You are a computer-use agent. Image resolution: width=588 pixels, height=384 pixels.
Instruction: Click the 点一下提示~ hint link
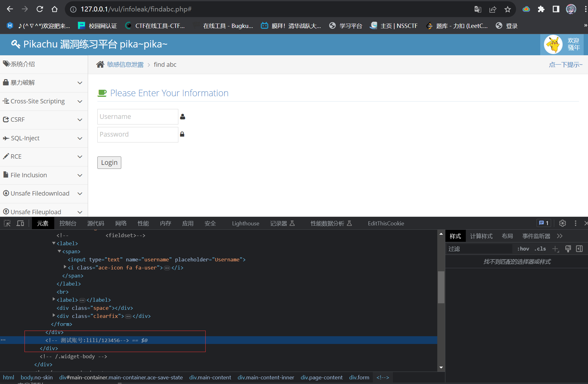click(565, 65)
